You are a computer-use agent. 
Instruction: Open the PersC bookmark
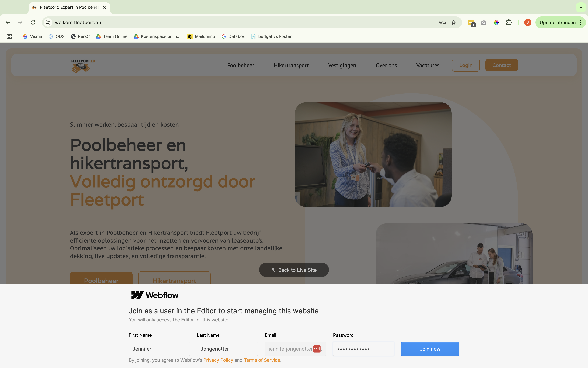tap(80, 36)
